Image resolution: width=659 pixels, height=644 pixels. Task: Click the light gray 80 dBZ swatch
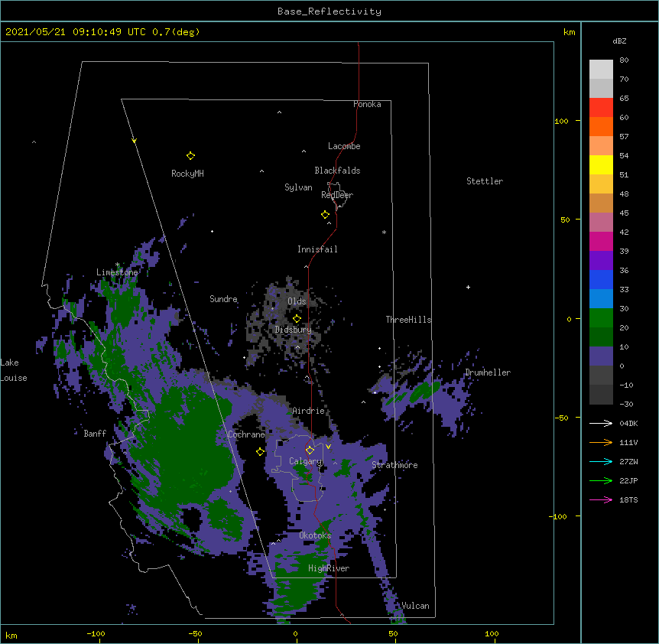601,70
